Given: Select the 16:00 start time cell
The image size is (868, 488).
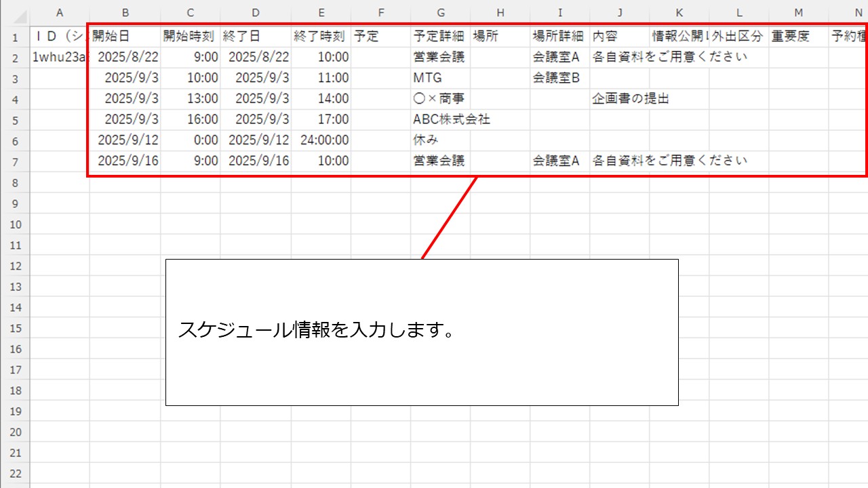Looking at the screenshot, I should click(x=191, y=120).
